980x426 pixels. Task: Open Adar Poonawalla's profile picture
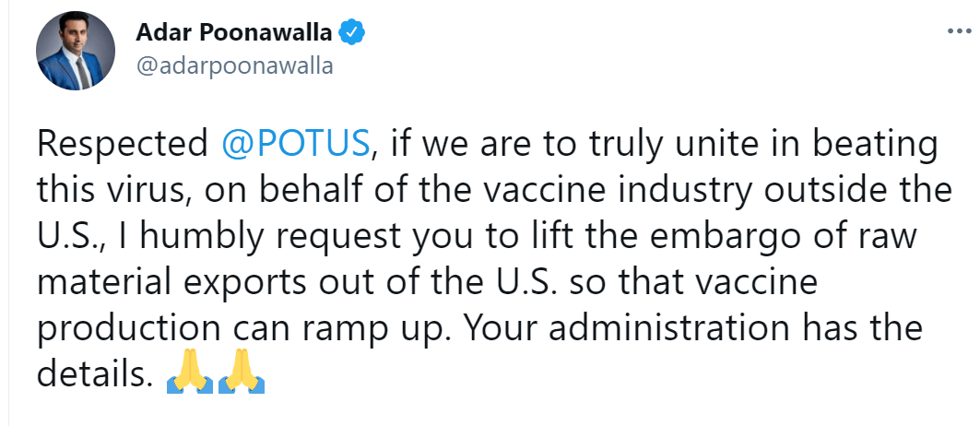pos(77,51)
